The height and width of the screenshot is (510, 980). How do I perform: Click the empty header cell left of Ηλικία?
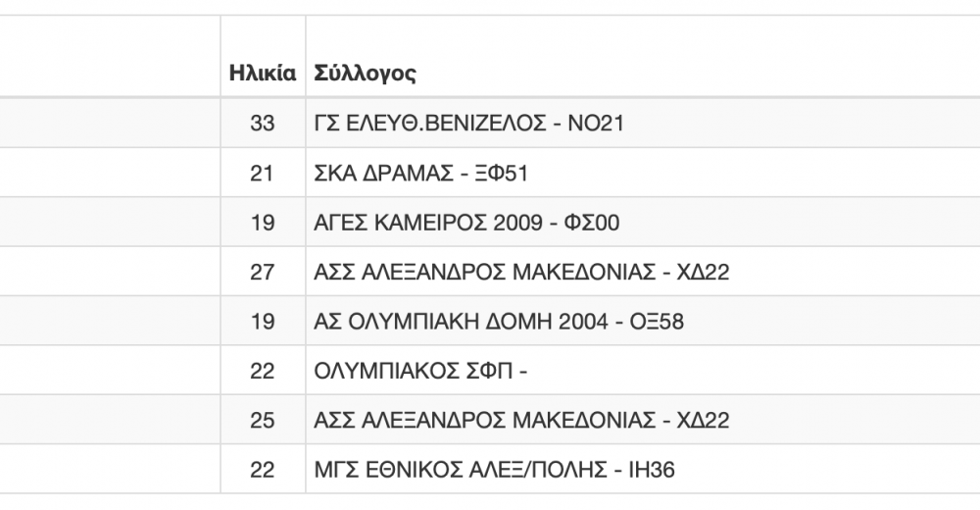coord(110,56)
